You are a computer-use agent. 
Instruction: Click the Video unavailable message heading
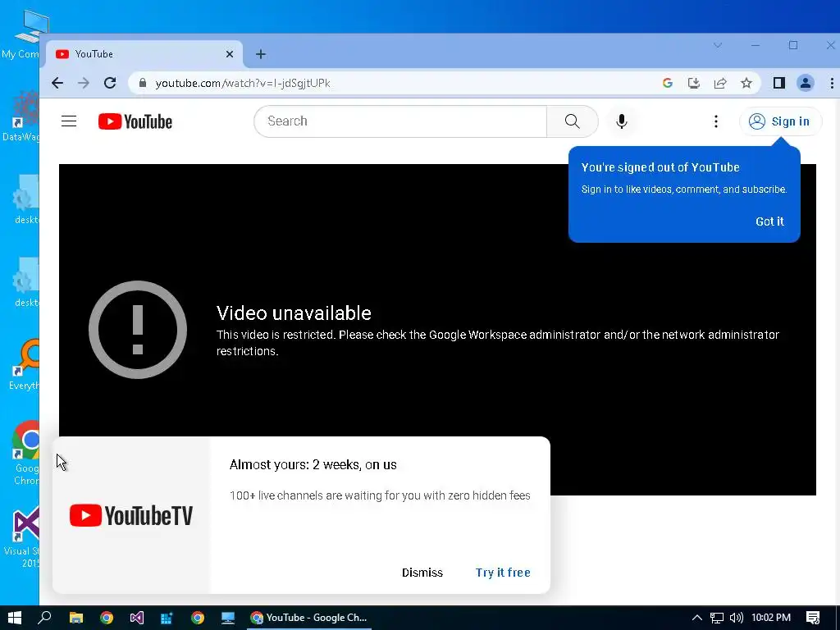point(294,313)
